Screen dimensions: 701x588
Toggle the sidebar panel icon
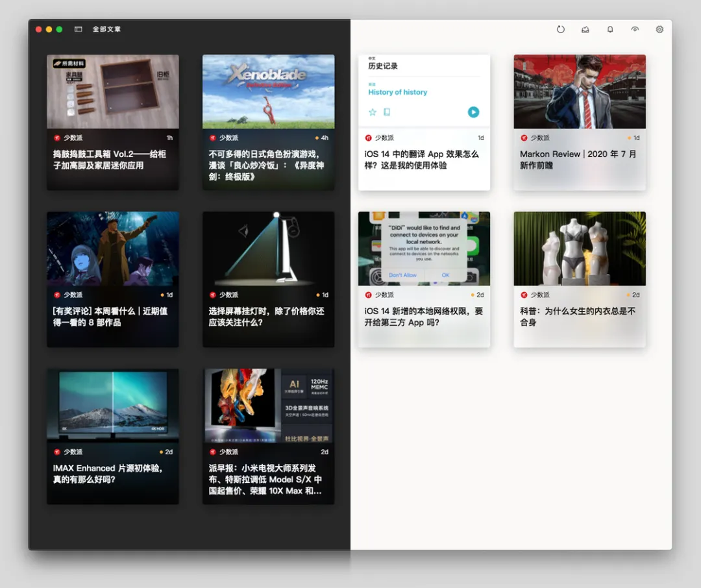coord(79,29)
